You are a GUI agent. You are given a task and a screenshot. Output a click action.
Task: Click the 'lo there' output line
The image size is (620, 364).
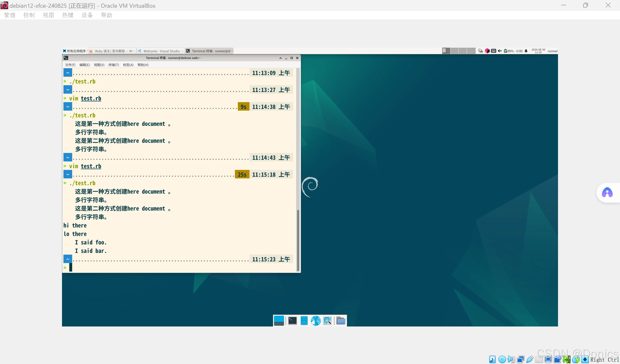pyautogui.click(x=75, y=234)
